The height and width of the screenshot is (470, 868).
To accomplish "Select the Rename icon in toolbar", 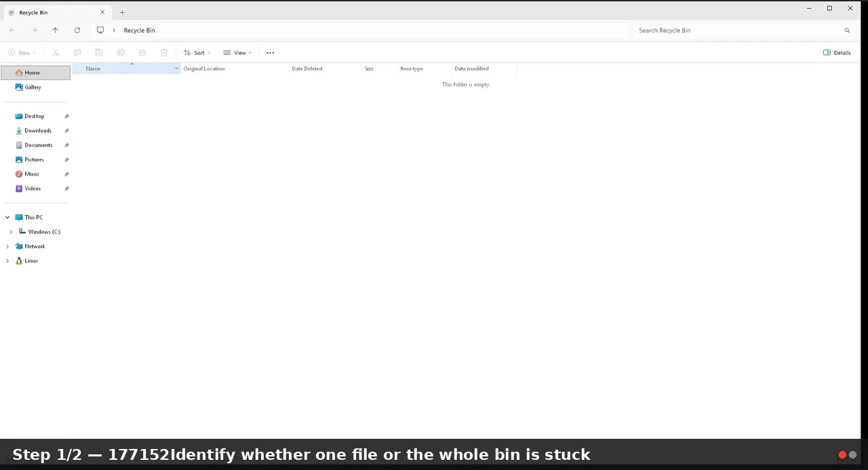I will pyautogui.click(x=121, y=53).
